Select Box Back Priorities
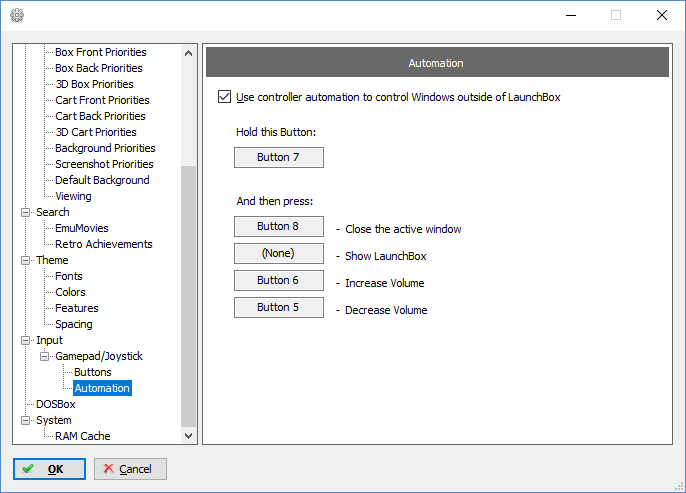The image size is (686, 493). pos(98,68)
